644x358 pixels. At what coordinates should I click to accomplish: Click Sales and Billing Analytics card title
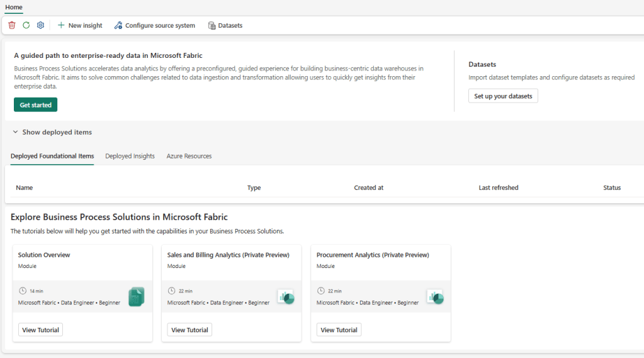[229, 255]
